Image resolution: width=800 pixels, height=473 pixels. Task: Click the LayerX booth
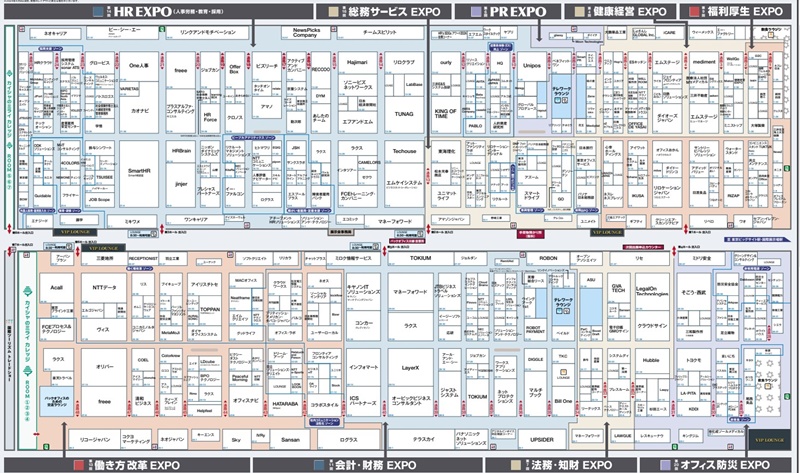(x=410, y=367)
